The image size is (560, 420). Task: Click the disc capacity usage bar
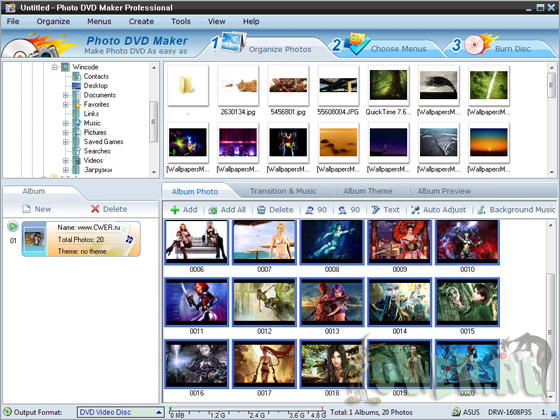pos(247,412)
